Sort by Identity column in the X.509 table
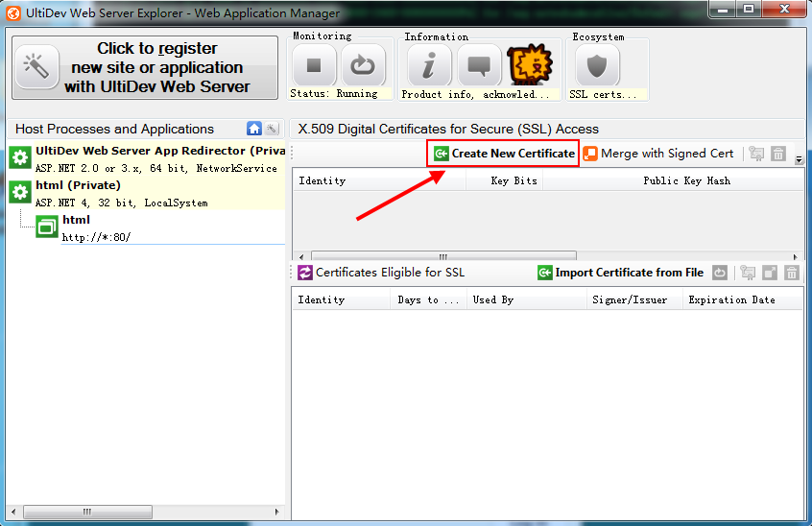Viewport: 812px width, 526px height. (x=379, y=180)
